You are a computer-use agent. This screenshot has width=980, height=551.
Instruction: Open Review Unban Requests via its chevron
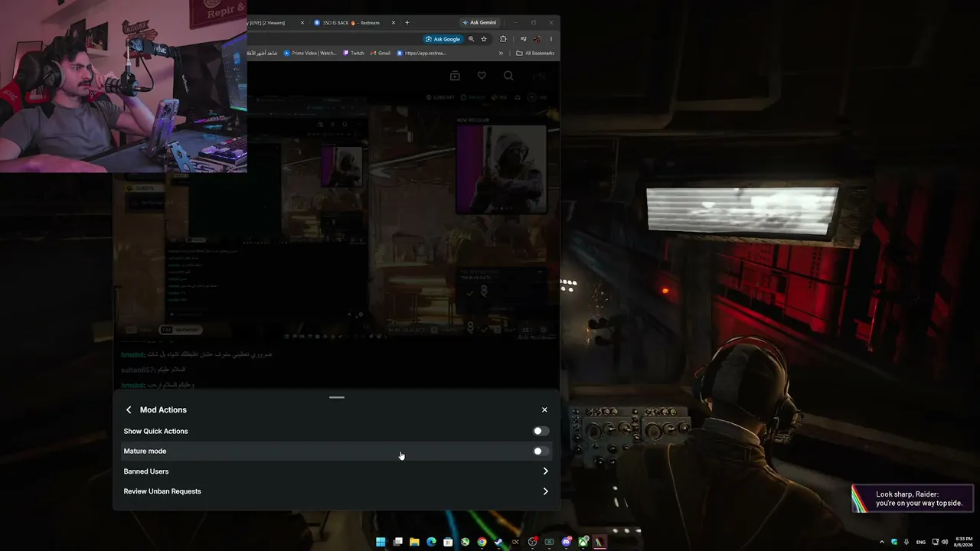click(x=545, y=491)
